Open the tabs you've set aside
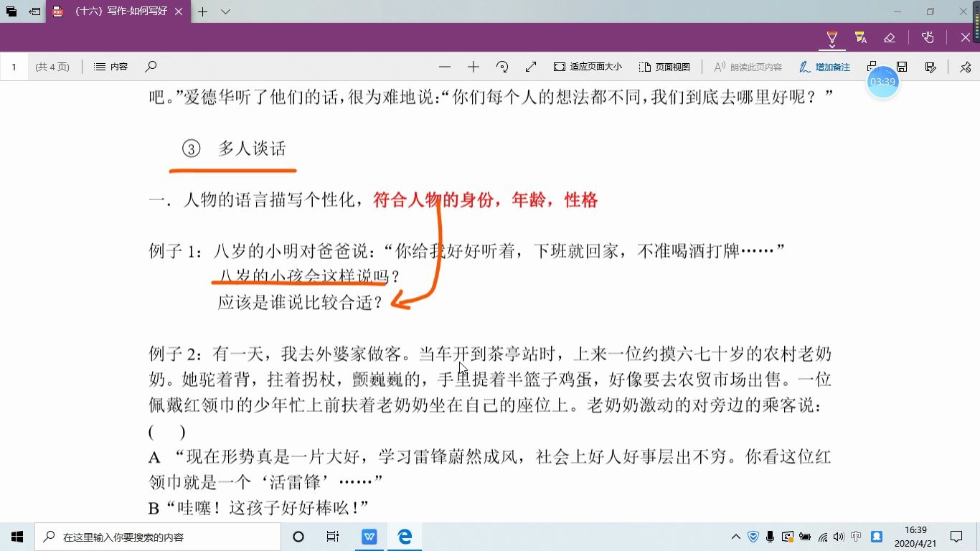Viewport: 980px width, 551px height. pos(11,11)
